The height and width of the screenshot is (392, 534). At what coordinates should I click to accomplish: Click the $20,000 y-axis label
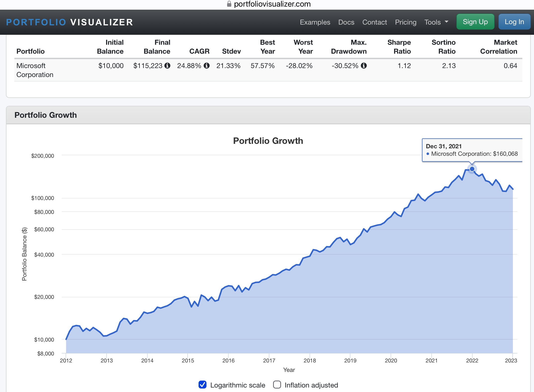[x=44, y=297]
